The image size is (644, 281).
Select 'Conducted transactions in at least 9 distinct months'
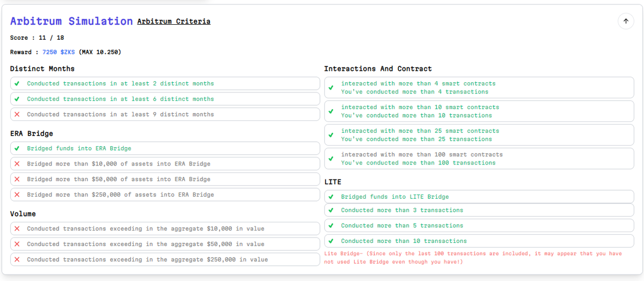pyautogui.click(x=120, y=114)
